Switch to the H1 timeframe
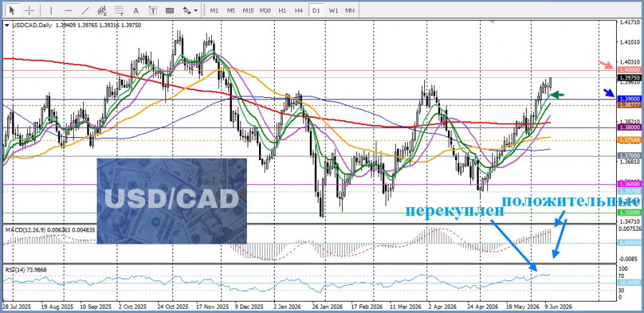644x313 pixels. pos(282,11)
